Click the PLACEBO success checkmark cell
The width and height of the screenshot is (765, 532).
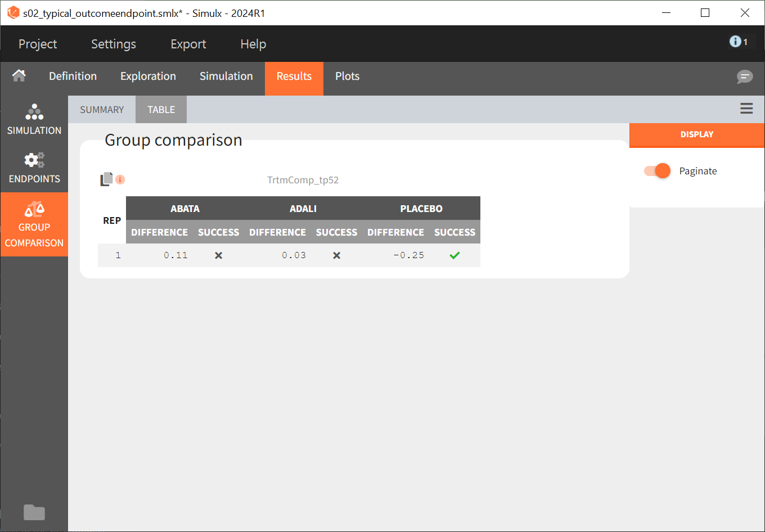click(454, 255)
